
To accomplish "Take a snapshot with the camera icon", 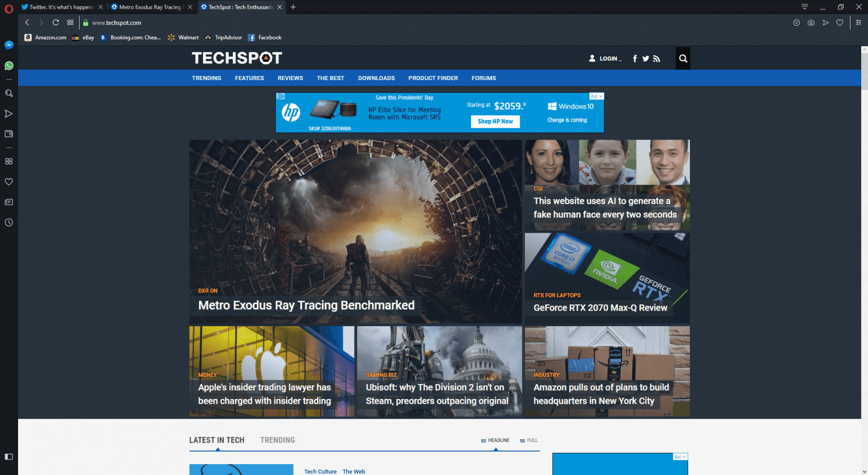I will click(811, 23).
